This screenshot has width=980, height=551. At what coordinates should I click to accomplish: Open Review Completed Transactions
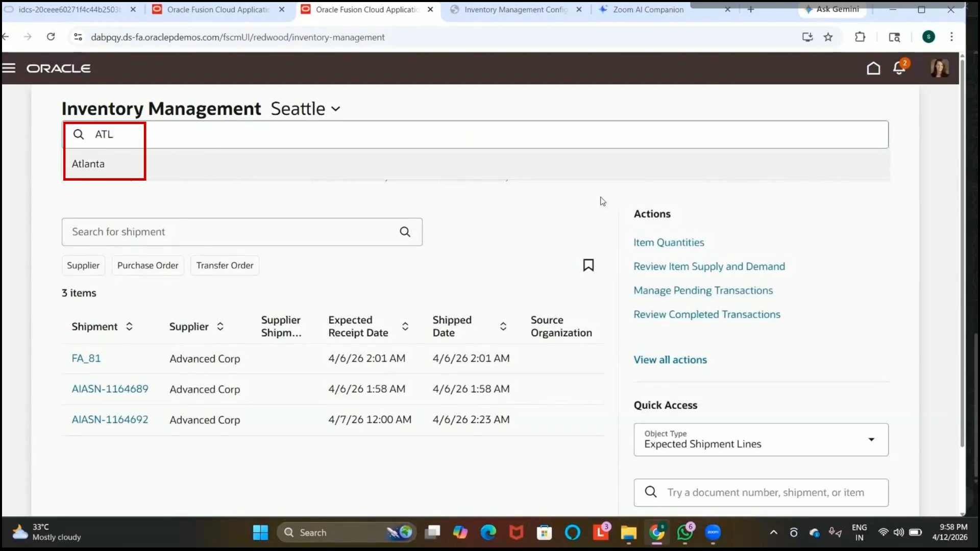coord(707,314)
